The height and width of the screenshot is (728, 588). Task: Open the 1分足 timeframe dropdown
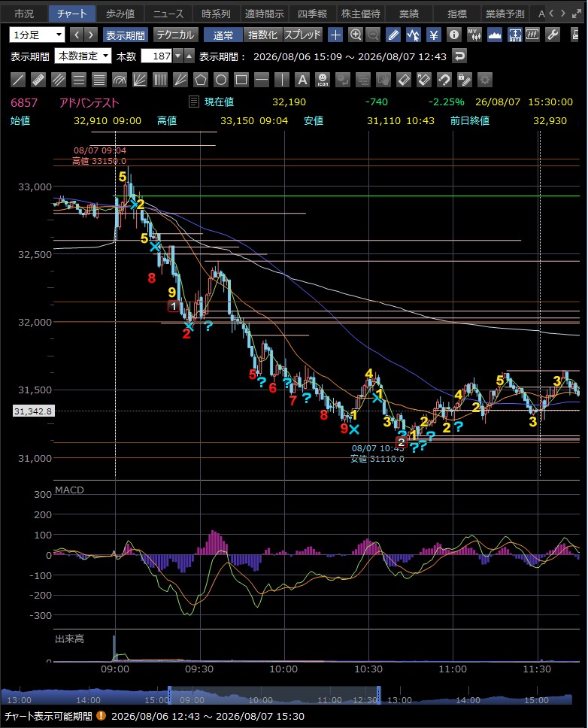(37, 35)
